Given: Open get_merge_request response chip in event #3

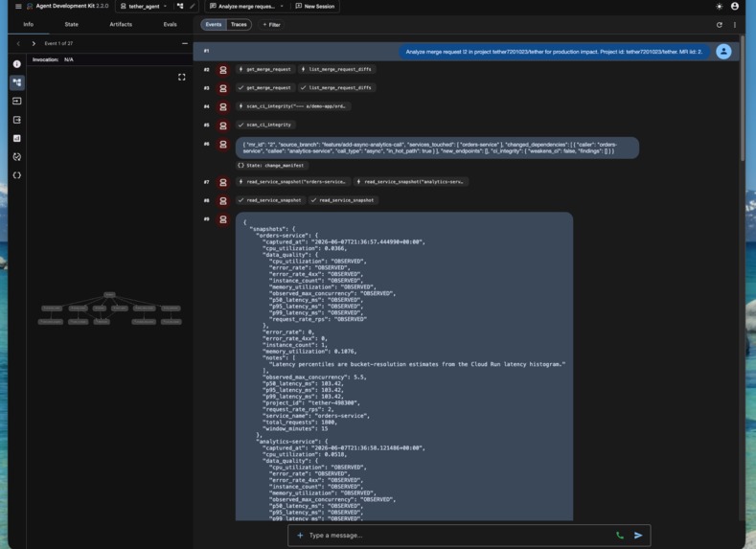Looking at the screenshot, I should point(265,88).
